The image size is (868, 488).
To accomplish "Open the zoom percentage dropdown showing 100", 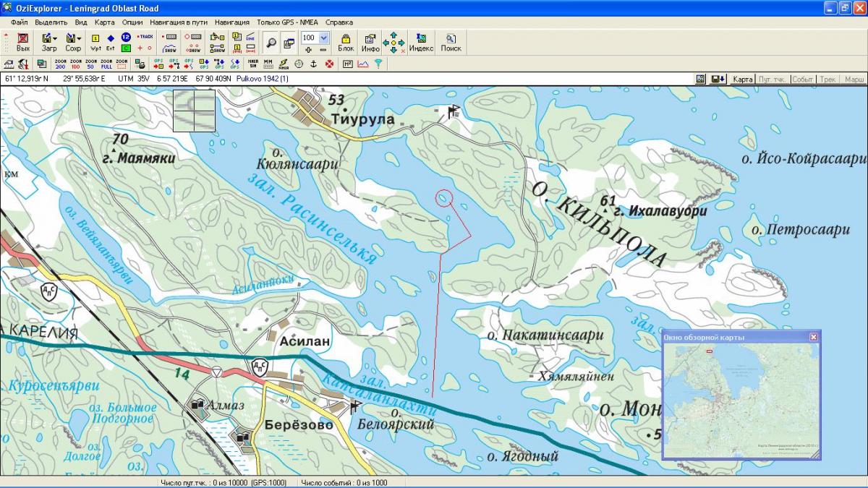I will [323, 38].
